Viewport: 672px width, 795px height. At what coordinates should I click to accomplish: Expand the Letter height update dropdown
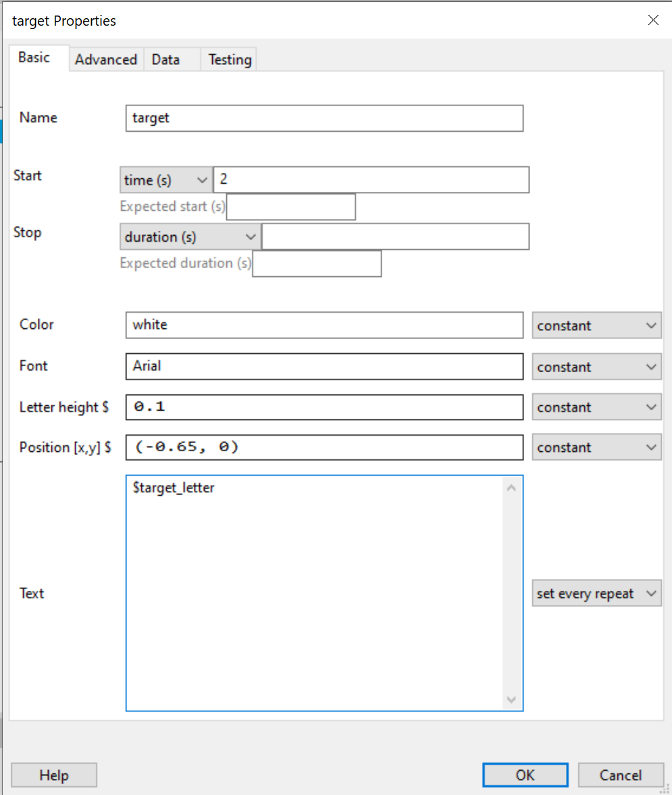tap(596, 407)
